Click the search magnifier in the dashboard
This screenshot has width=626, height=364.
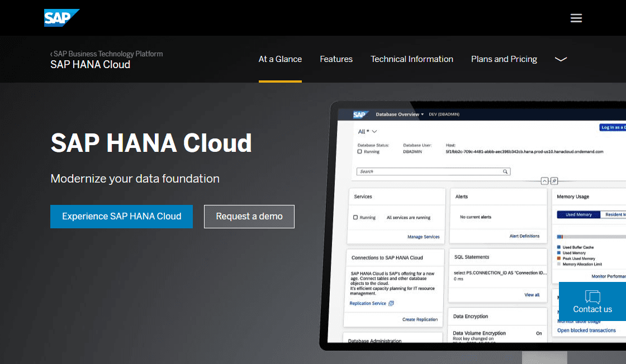[505, 171]
